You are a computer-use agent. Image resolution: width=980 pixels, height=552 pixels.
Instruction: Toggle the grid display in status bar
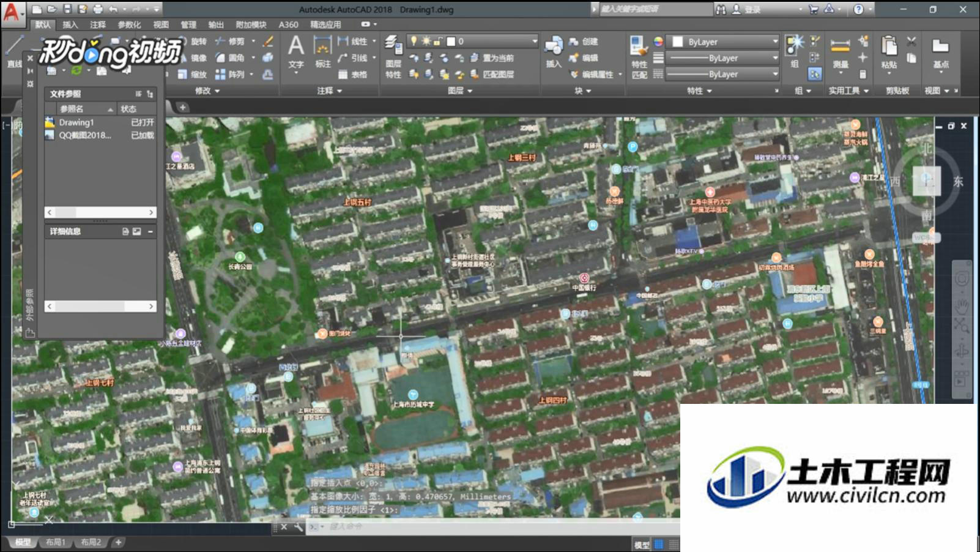(x=659, y=544)
